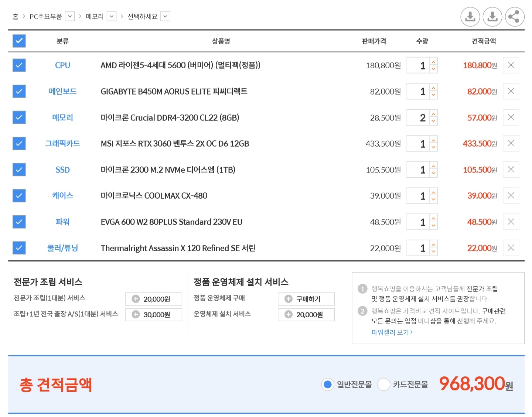Delete the 파워 item using its X icon
This screenshot has width=532, height=417.
(511, 222)
